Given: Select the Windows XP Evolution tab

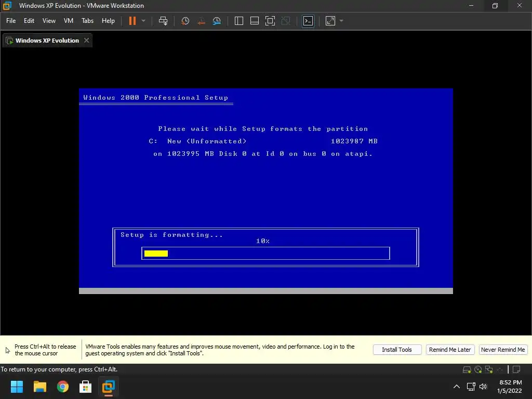Looking at the screenshot, I should click(x=47, y=41).
